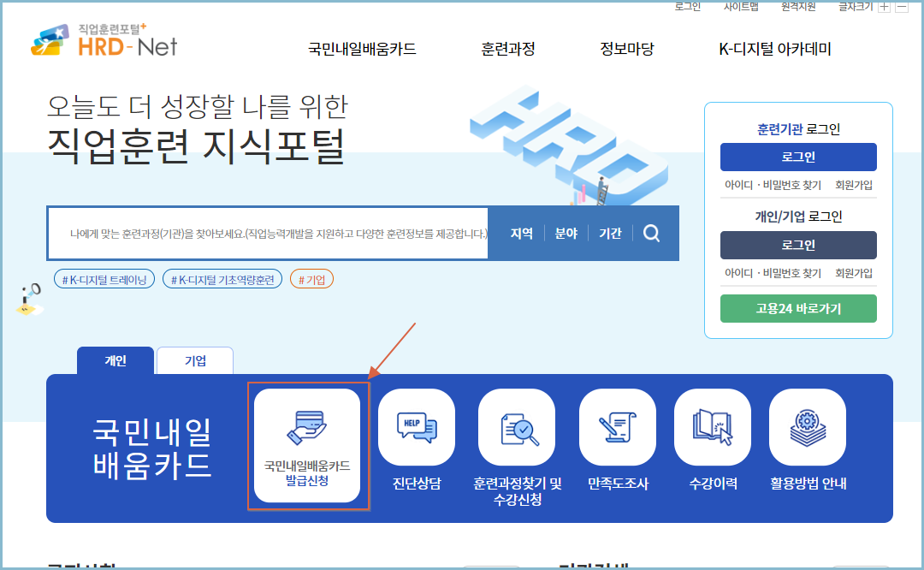Increase font size with the plus control
The image size is (924, 570).
pos(884,6)
